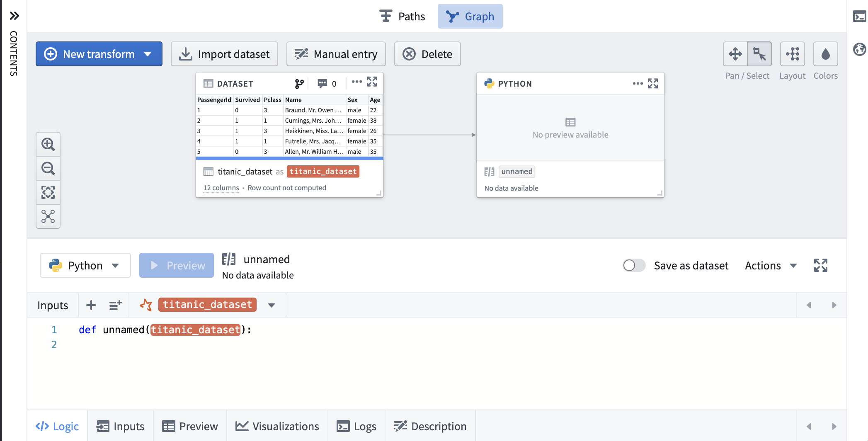
Task: Click the auto-arrange nodes icon
Action: click(48, 216)
